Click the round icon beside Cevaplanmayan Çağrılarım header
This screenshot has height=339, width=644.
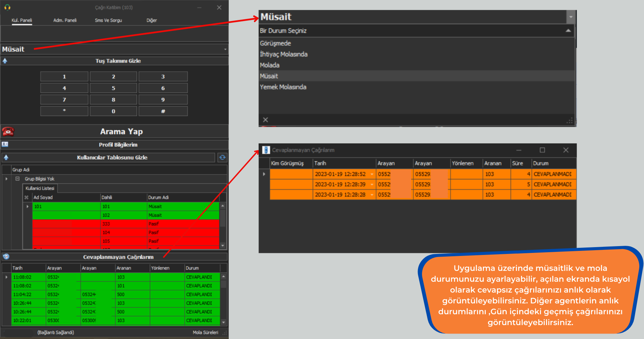tap(6, 257)
